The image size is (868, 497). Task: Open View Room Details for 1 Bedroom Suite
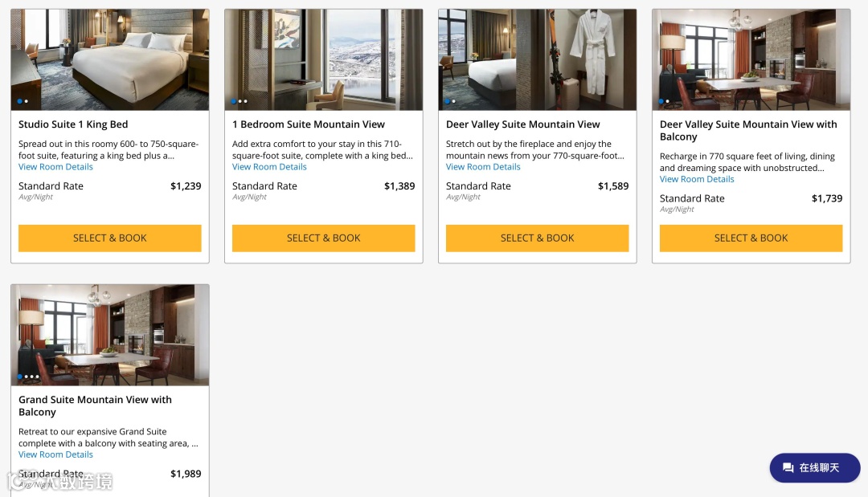269,166
